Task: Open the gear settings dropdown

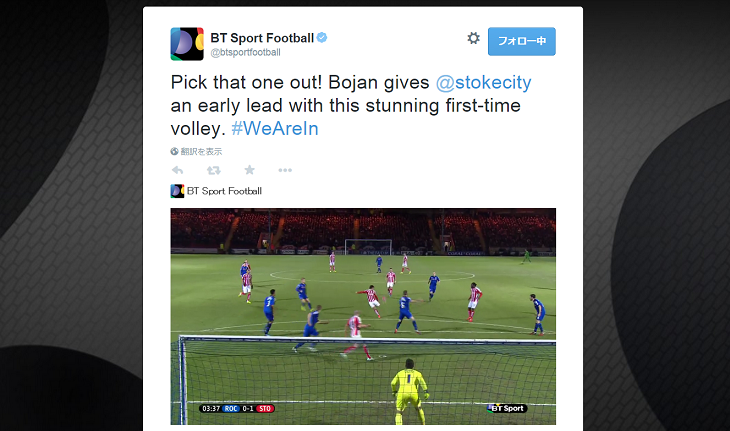Action: (473, 38)
